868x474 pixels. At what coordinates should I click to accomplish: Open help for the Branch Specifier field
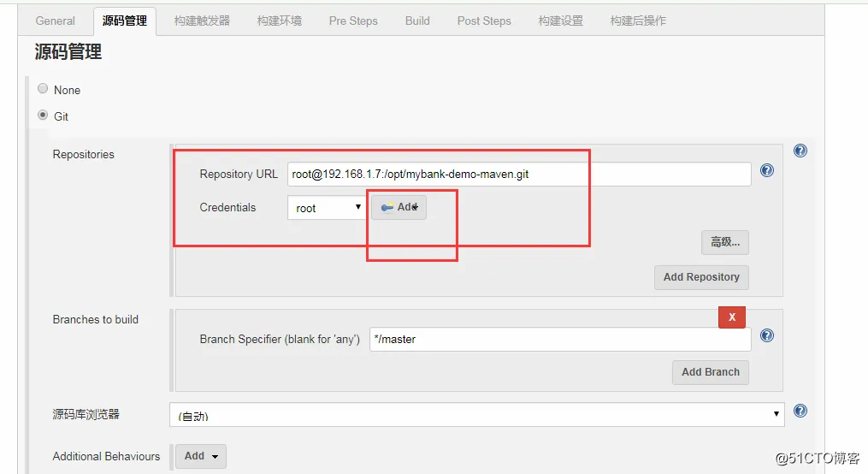[767, 335]
